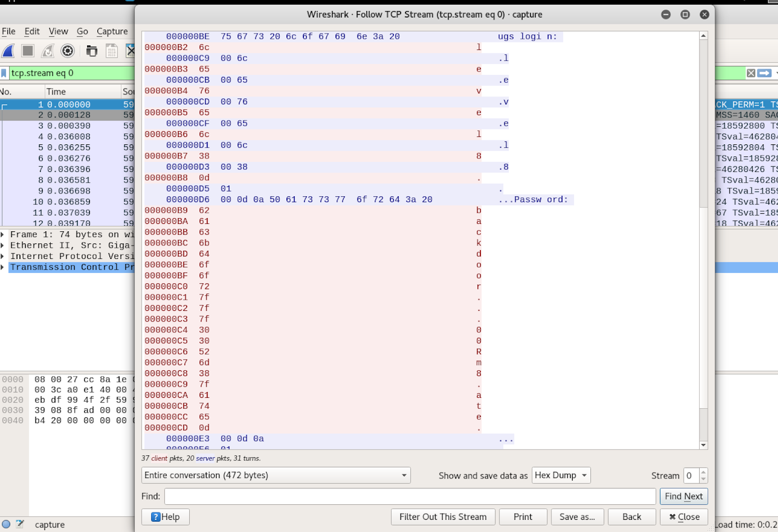
Task: Open the File menu
Action: click(x=8, y=31)
